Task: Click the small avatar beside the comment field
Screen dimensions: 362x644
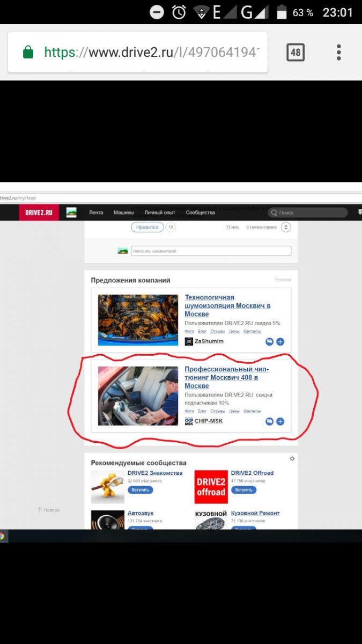Action: pyautogui.click(x=123, y=251)
